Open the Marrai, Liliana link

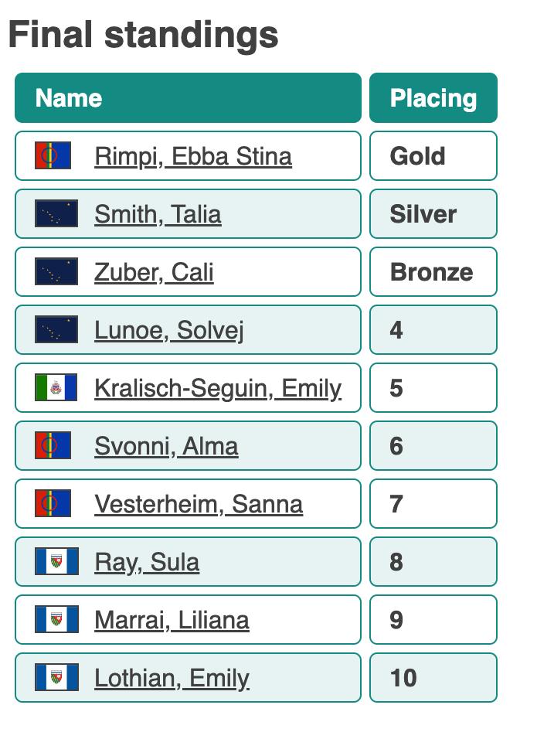(172, 620)
